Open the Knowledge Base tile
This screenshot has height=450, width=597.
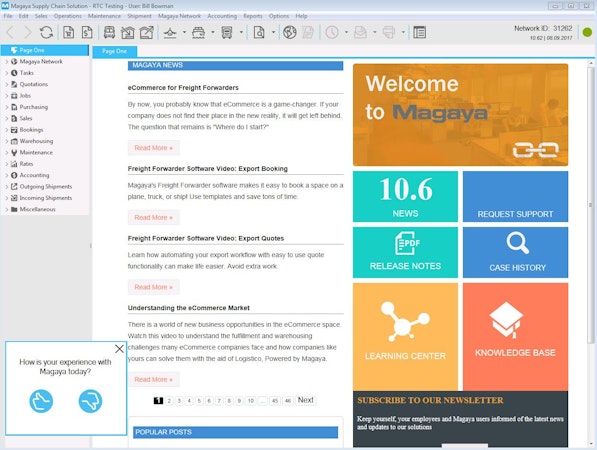click(x=515, y=337)
